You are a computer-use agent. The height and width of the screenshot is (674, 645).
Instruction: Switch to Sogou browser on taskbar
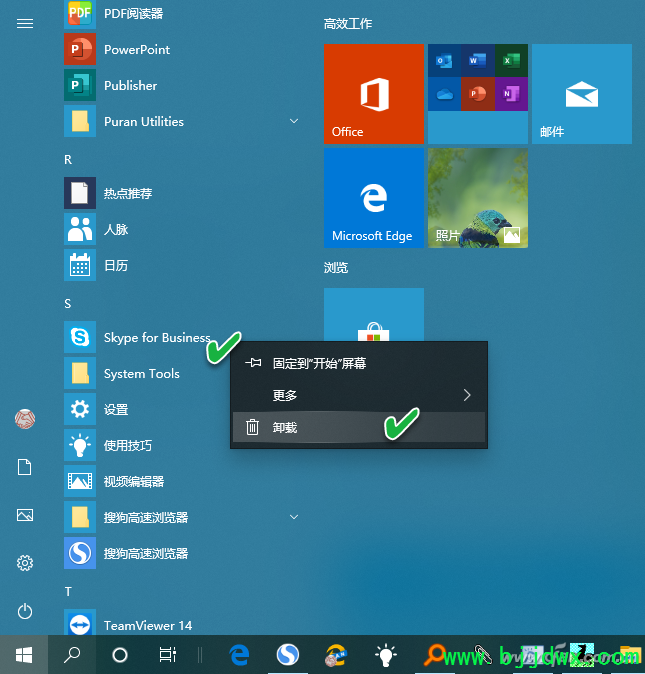point(287,655)
